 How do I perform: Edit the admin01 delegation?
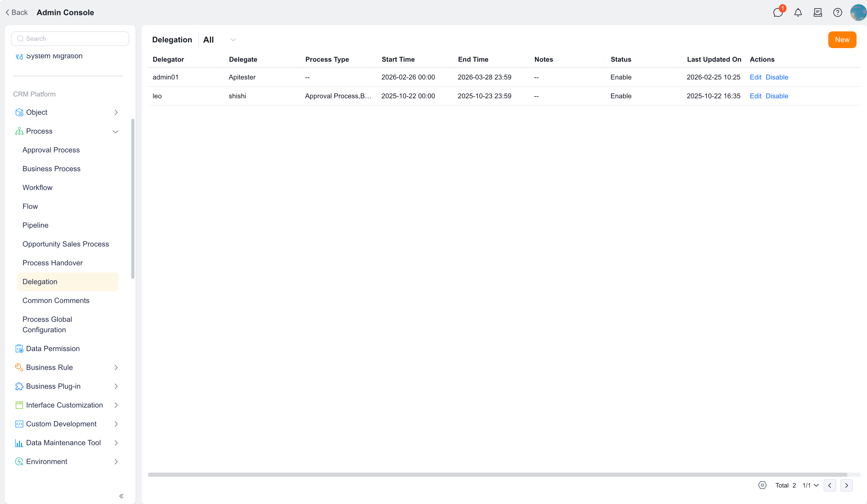(x=756, y=77)
